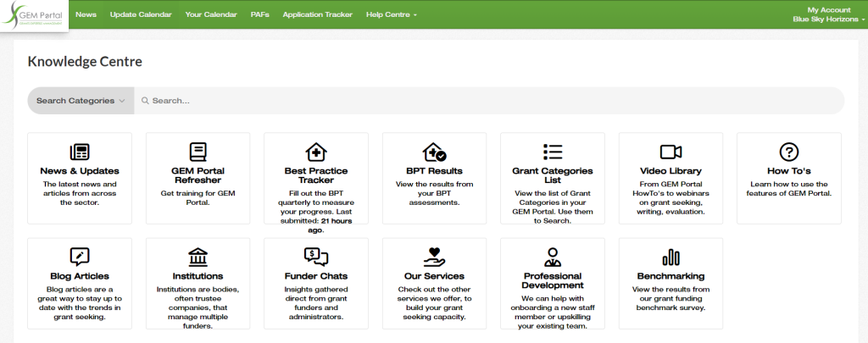The width and height of the screenshot is (868, 343).
Task: Open the GEM Portal Refresher book icon
Action: click(198, 152)
